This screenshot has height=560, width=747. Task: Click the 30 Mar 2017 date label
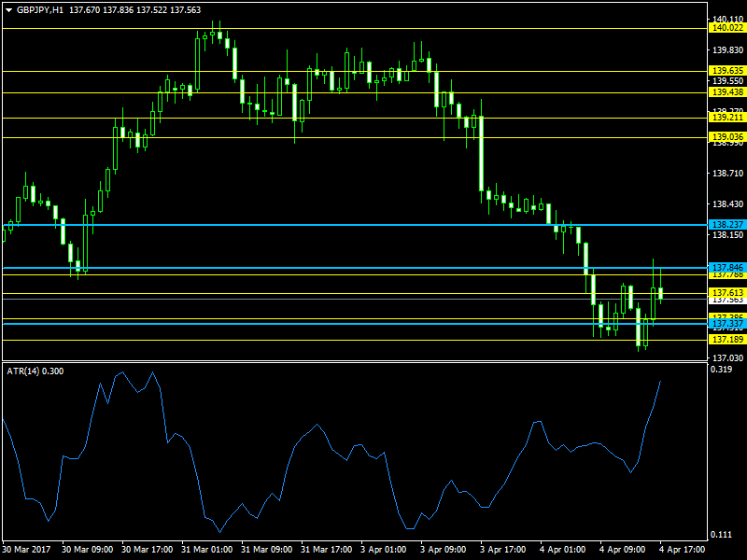click(26, 550)
